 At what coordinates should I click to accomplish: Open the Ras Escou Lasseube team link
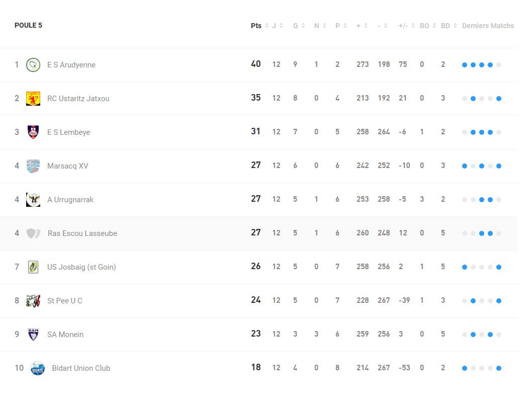coord(82,233)
